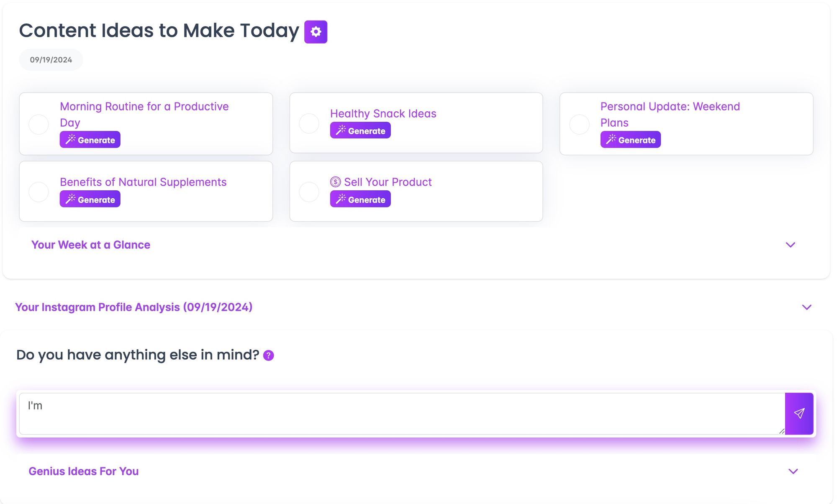The image size is (837, 504).
Task: Generate Sell Your Product content
Action: [360, 200]
